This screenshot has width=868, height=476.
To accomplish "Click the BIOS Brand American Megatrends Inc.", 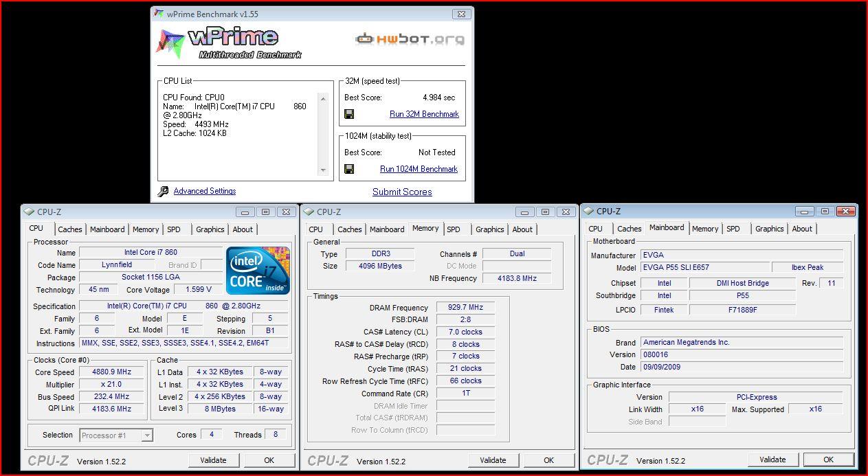I will (742, 342).
